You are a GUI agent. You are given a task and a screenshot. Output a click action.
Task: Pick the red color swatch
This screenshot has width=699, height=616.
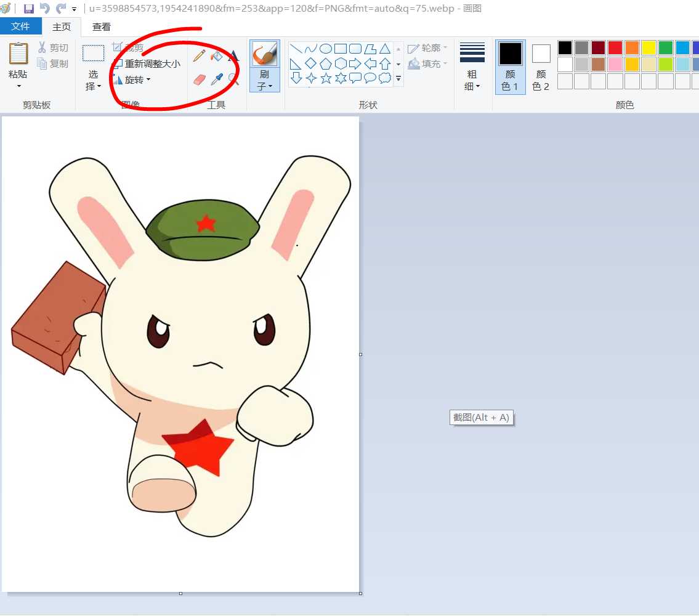coord(615,47)
